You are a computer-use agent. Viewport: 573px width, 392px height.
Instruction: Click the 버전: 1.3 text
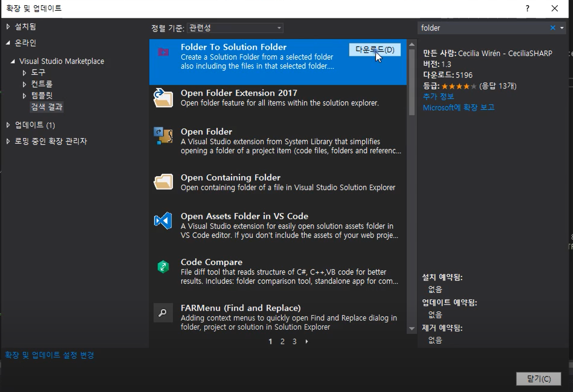tap(437, 64)
